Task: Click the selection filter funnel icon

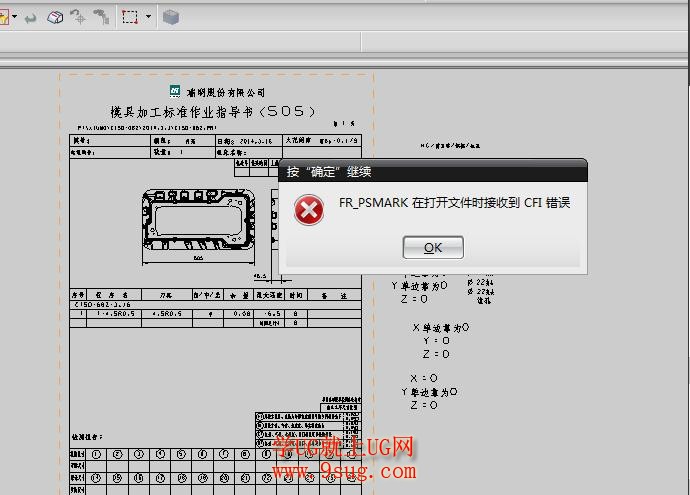Action: tap(4, 17)
